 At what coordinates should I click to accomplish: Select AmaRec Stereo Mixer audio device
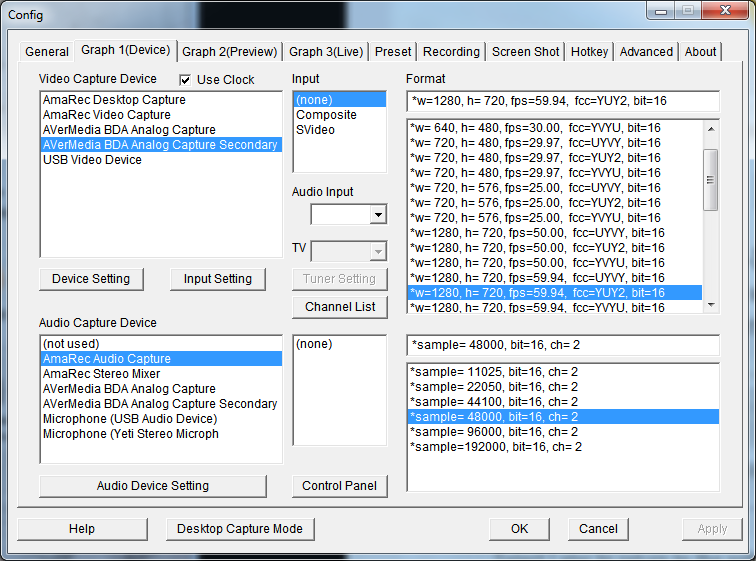[161, 374]
